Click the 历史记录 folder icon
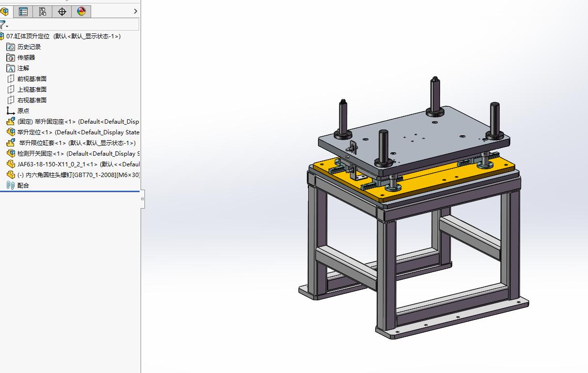Screen dimensions: 588x373 coord(11,47)
